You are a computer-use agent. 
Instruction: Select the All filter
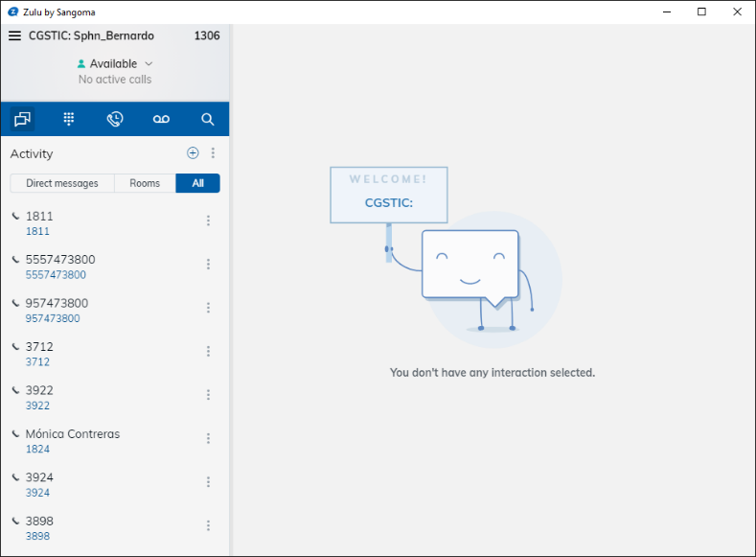(x=197, y=183)
